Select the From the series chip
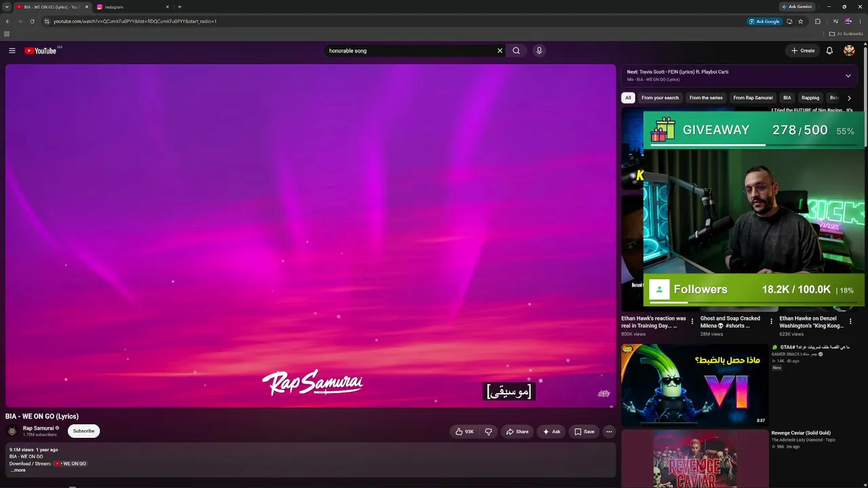 (706, 98)
